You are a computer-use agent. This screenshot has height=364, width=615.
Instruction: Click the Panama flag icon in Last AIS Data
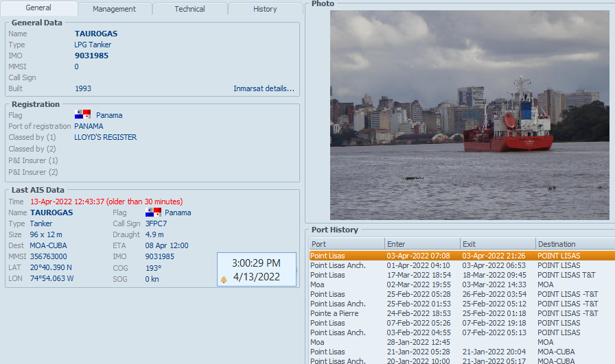(153, 212)
